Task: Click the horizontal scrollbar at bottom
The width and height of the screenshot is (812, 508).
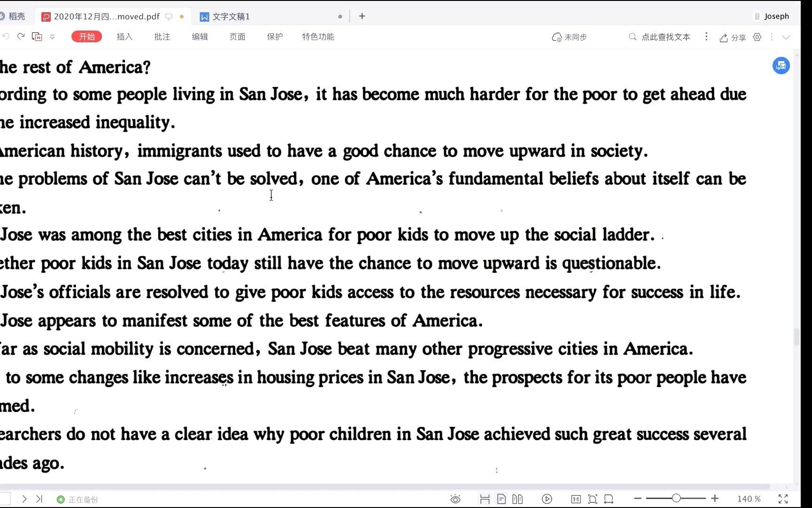Action: pyautogui.click(x=384, y=486)
